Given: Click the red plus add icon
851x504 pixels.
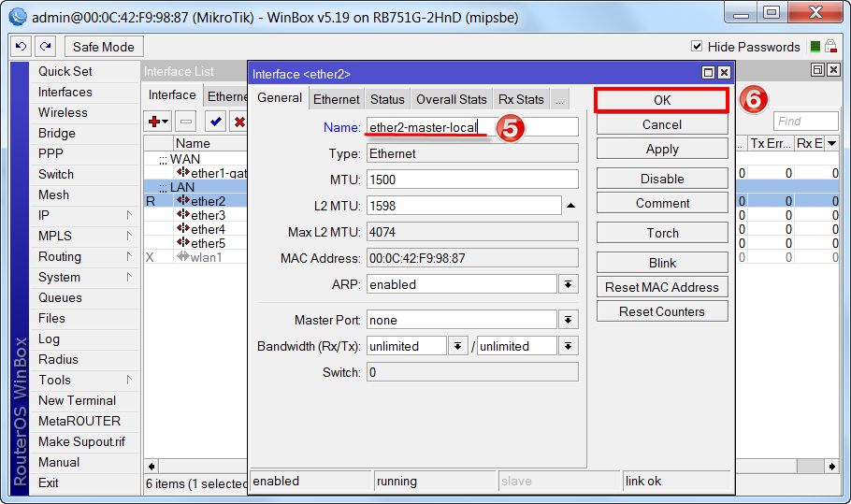Looking at the screenshot, I should (x=158, y=122).
